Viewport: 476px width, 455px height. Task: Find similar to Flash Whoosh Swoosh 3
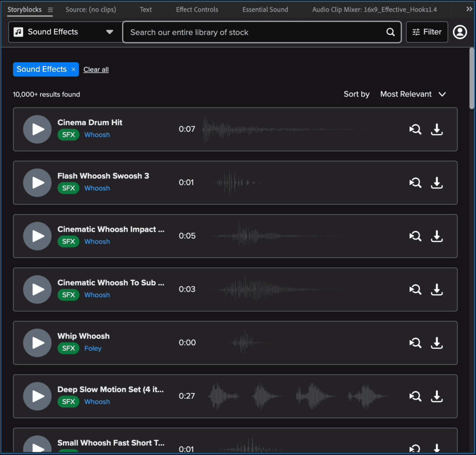tap(415, 183)
